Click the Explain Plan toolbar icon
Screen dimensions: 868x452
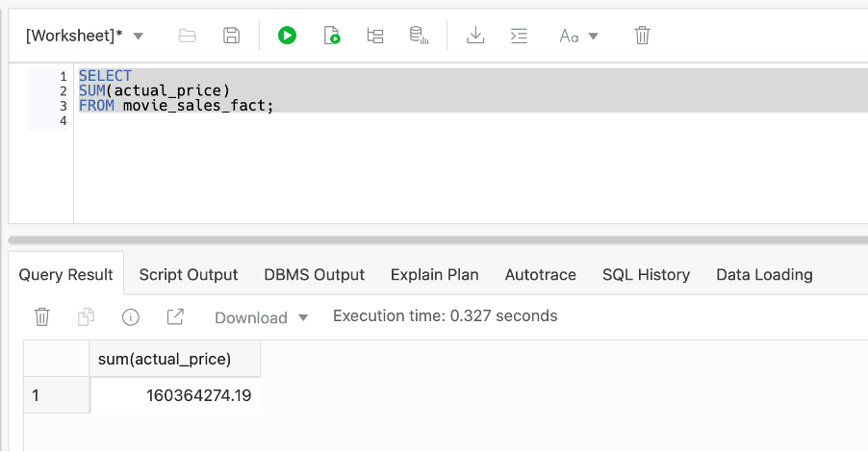375,36
